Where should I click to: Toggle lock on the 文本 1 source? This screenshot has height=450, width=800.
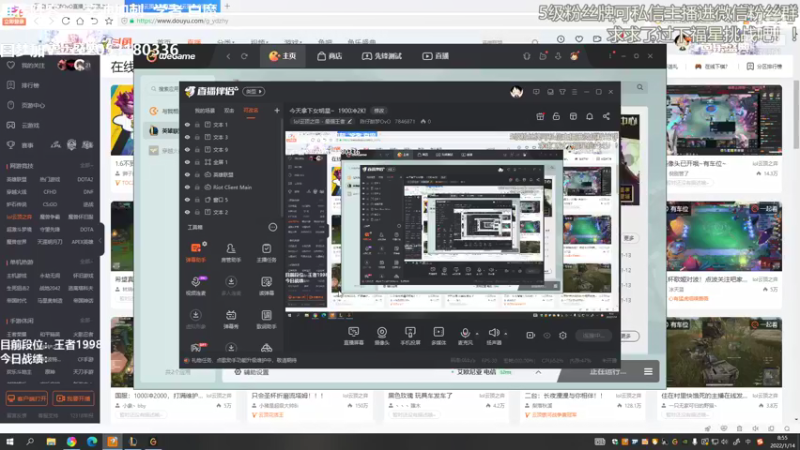click(x=197, y=124)
